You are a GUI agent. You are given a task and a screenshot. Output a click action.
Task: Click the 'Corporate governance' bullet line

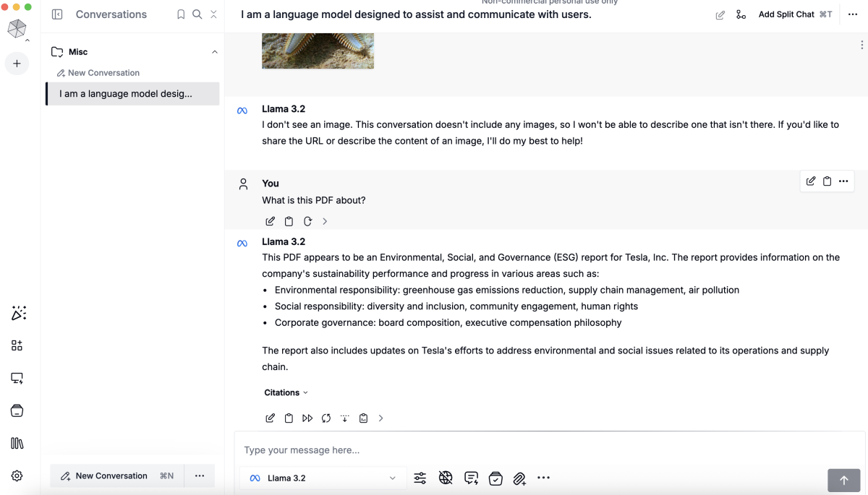coord(448,323)
